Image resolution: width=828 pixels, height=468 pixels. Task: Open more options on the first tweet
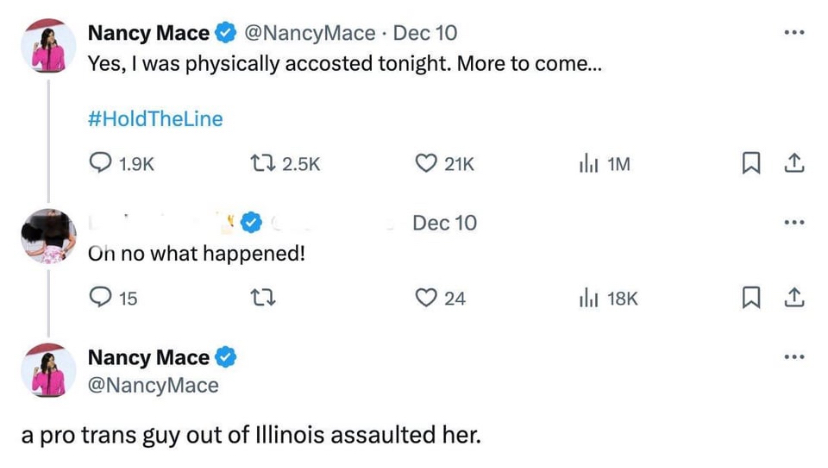pos(794,32)
